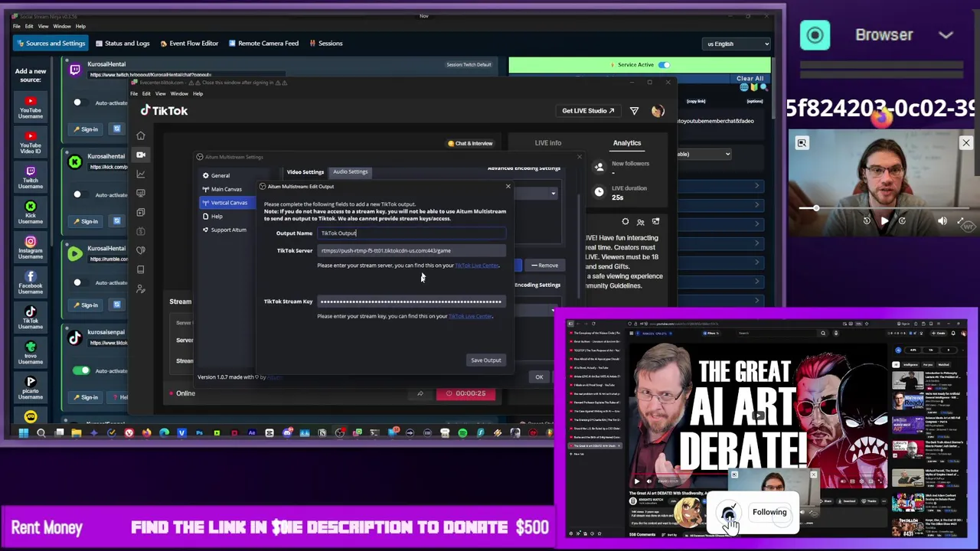980x551 pixels.
Task: Close the webcam video overlay
Action: pos(965,143)
